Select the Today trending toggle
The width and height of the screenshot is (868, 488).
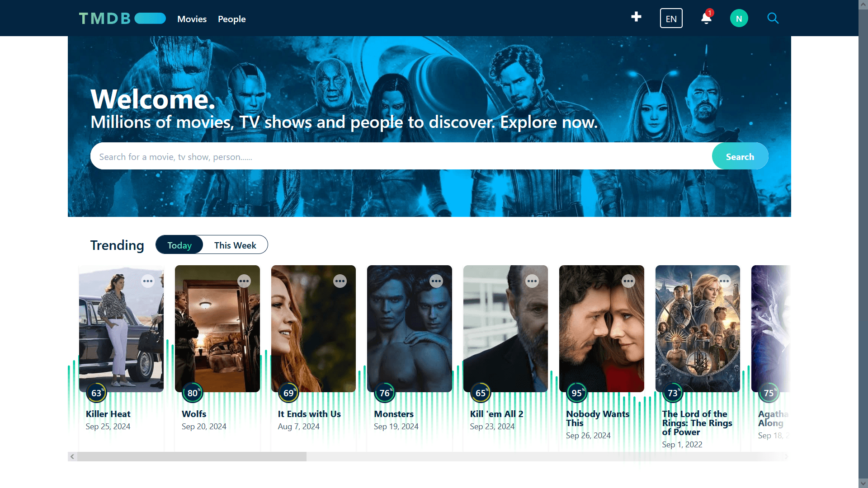179,245
